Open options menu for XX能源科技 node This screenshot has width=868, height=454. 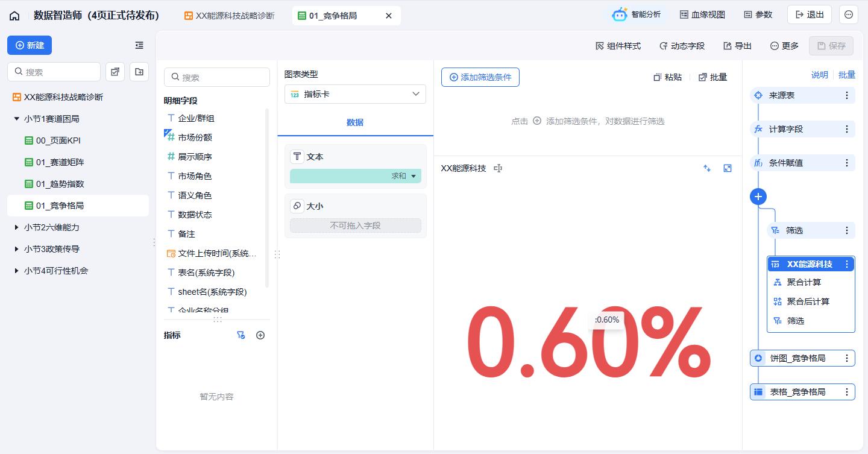click(x=847, y=264)
